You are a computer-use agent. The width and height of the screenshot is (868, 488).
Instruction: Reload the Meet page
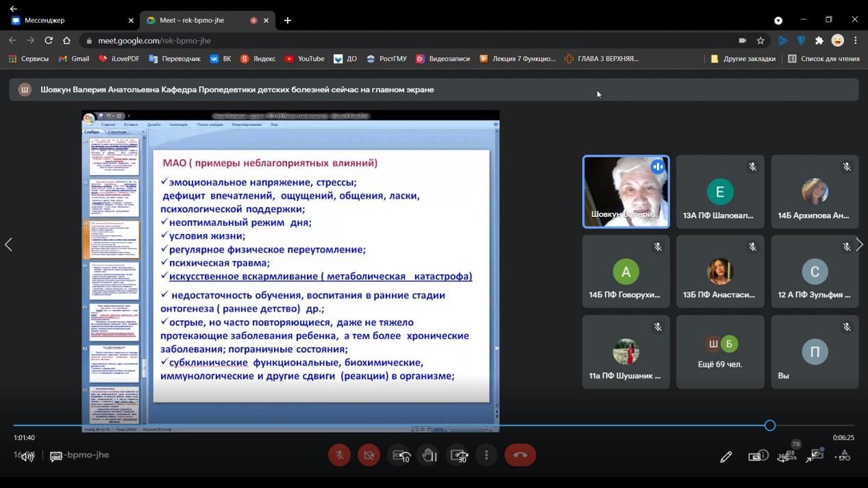[x=49, y=40]
